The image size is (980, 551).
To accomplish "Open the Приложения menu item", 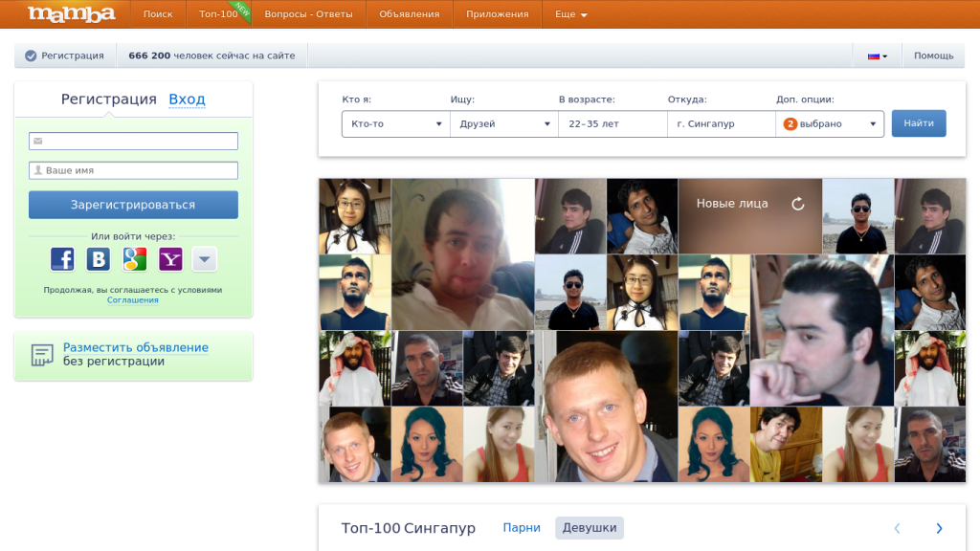I will point(498,13).
